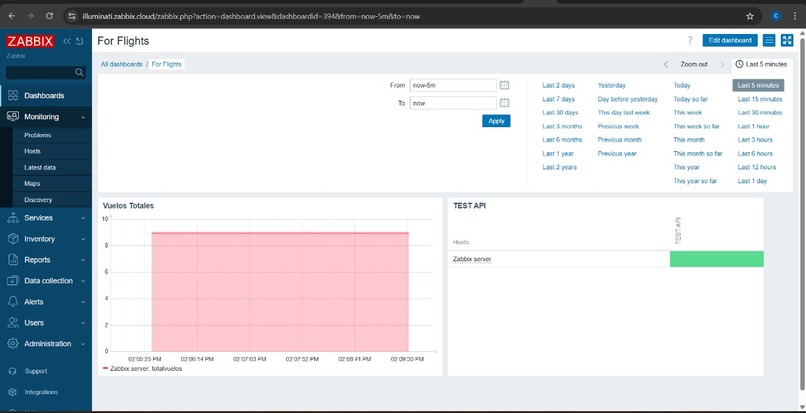
Task: Open calendar picker for From field
Action: (x=504, y=85)
